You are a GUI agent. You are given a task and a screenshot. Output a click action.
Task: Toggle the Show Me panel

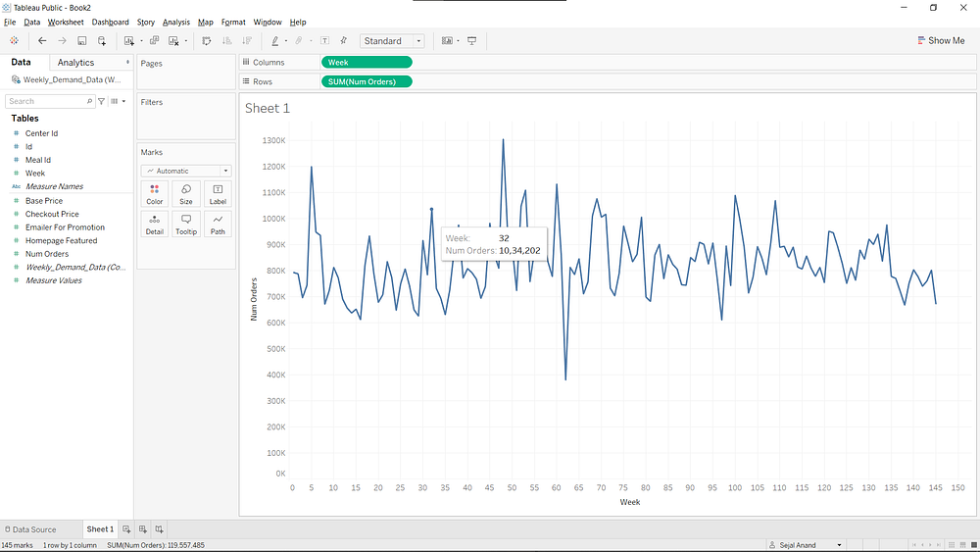(x=940, y=41)
